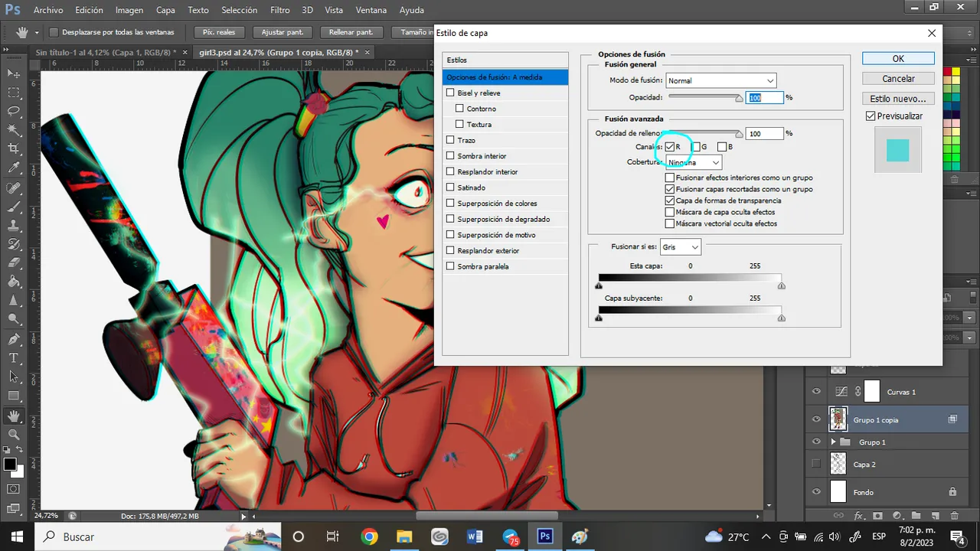
Task: Open Word from the taskbar
Action: 475,536
